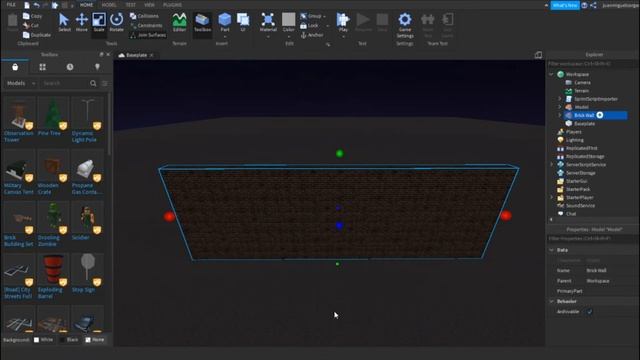The width and height of the screenshot is (640, 360).
Task: Expand the SprintScriptImporter node
Action: [x=560, y=99]
